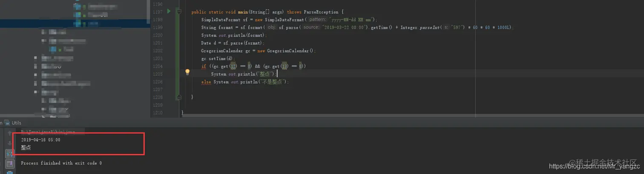Click the source string "2019-03-22 08:00"
Screen dimensions: 644x174
[345, 27]
